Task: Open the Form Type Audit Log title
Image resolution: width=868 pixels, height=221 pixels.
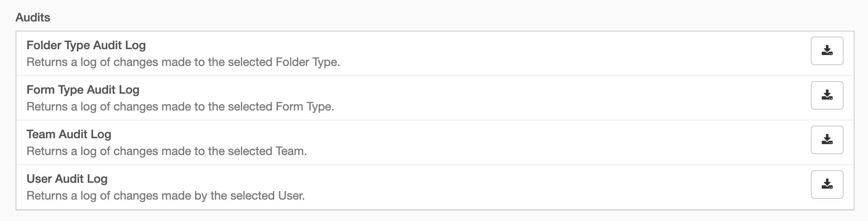Action: (x=83, y=90)
